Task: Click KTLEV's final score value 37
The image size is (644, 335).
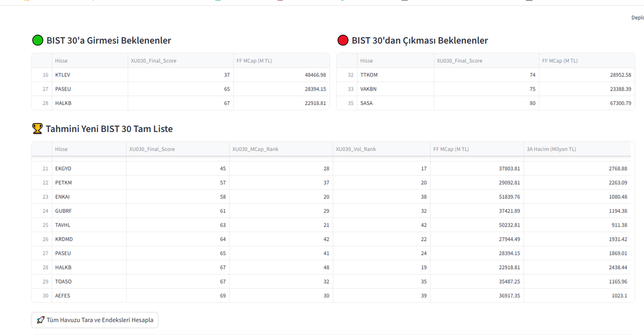Action: [180, 75]
